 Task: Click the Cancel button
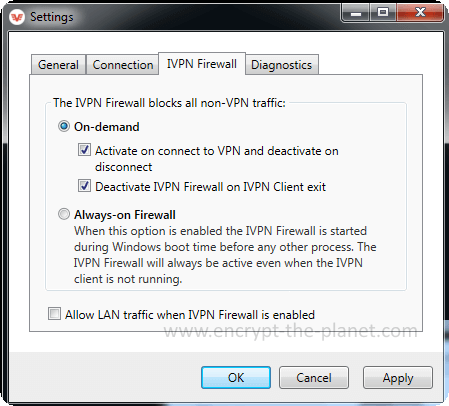[x=314, y=378]
